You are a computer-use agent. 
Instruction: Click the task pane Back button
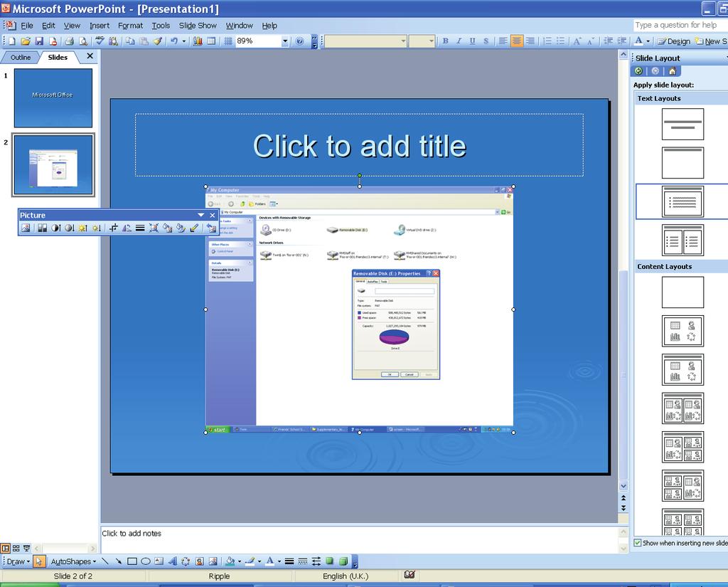639,71
